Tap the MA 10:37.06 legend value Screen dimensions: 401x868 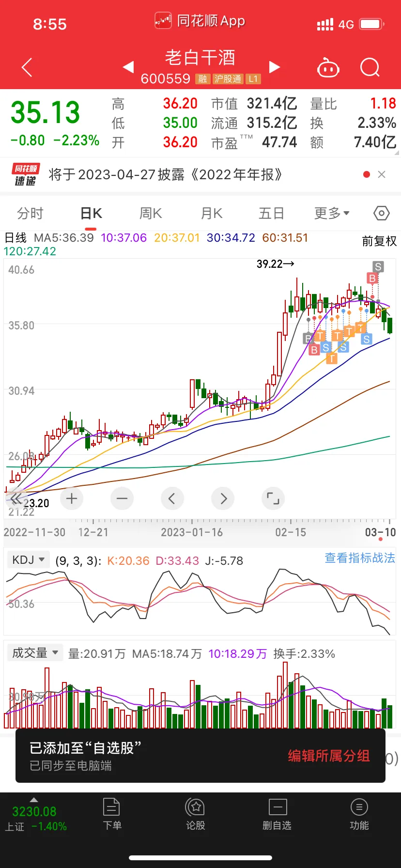(123, 238)
